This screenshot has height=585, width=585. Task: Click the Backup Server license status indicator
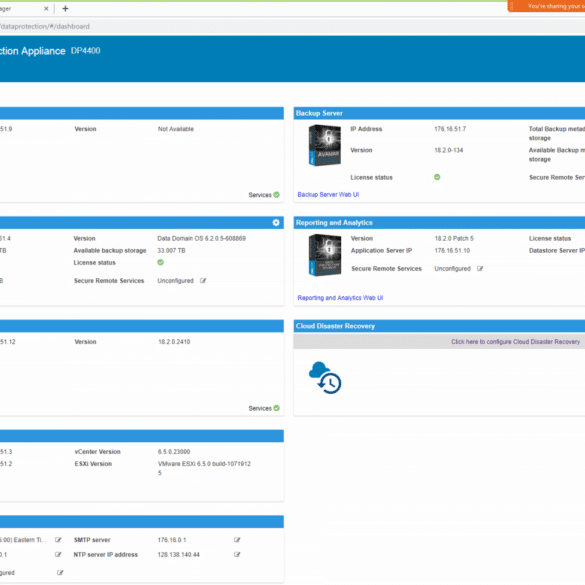437,177
